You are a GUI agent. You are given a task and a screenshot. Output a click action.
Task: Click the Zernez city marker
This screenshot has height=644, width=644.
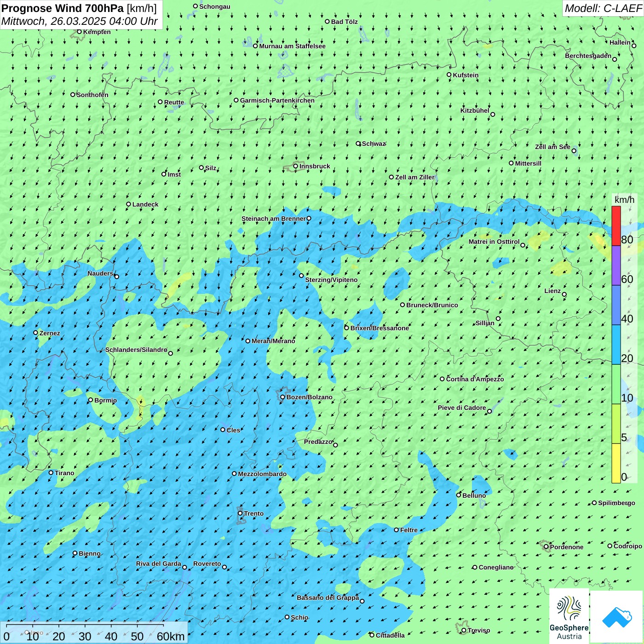point(36,333)
